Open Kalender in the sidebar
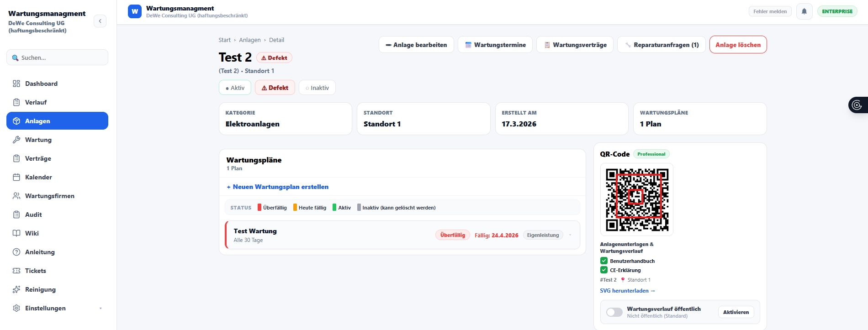 [x=57, y=177]
